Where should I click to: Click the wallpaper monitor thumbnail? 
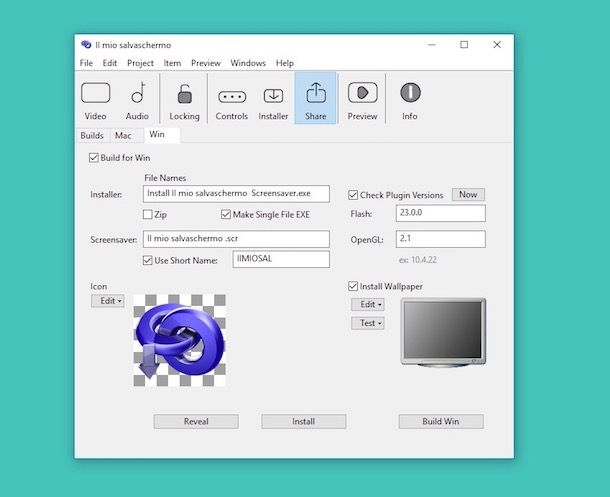(x=443, y=332)
